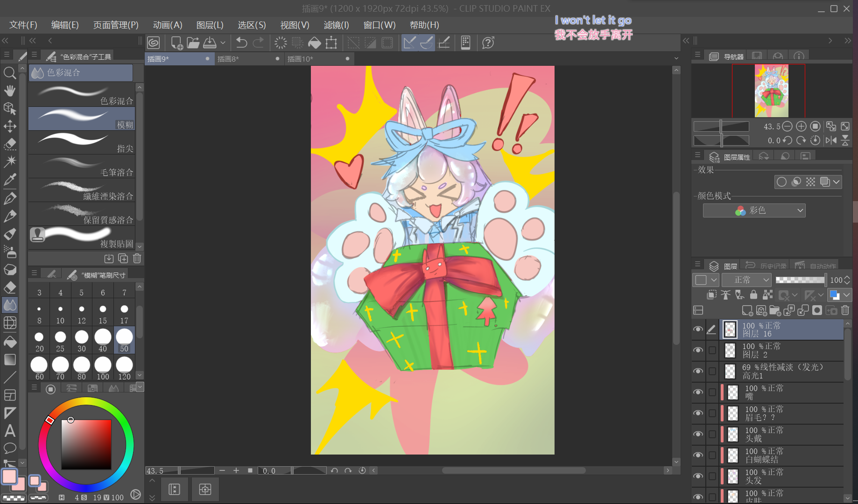Select the 指尖 sub tool brush

coord(82,142)
